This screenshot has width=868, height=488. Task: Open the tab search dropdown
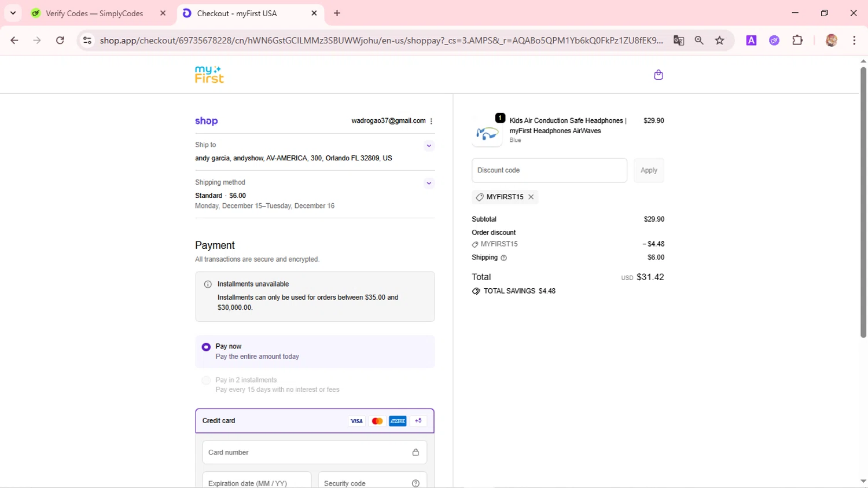pyautogui.click(x=13, y=13)
